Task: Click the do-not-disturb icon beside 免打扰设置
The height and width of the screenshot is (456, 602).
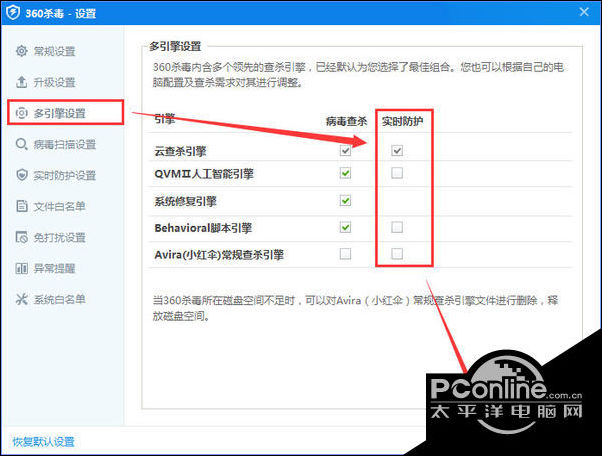Action: click(22, 237)
